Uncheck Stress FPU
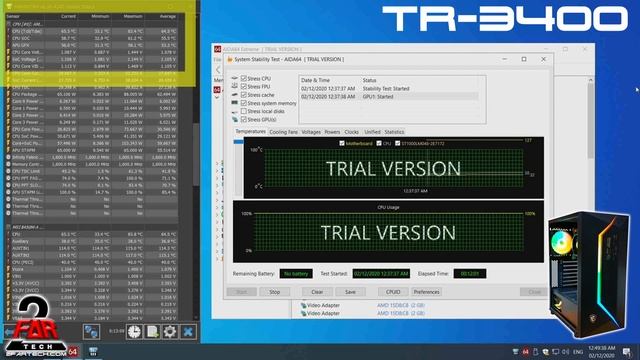640x360 pixels. tap(244, 86)
